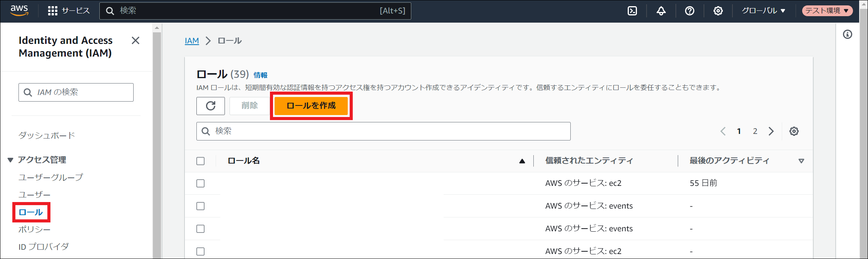Check the bottom ec2 role row
This screenshot has width=868, height=259.
(x=200, y=251)
